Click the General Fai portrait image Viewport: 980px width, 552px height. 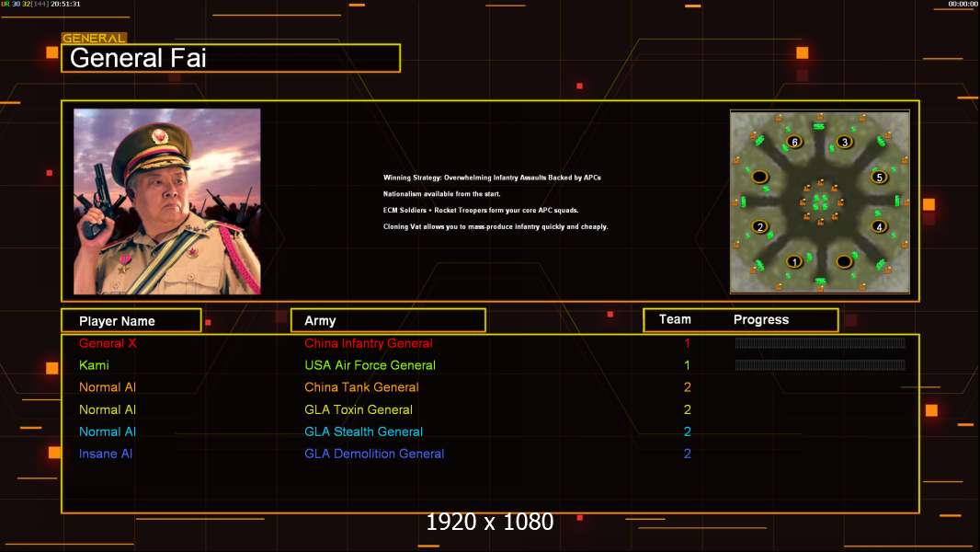[167, 201]
